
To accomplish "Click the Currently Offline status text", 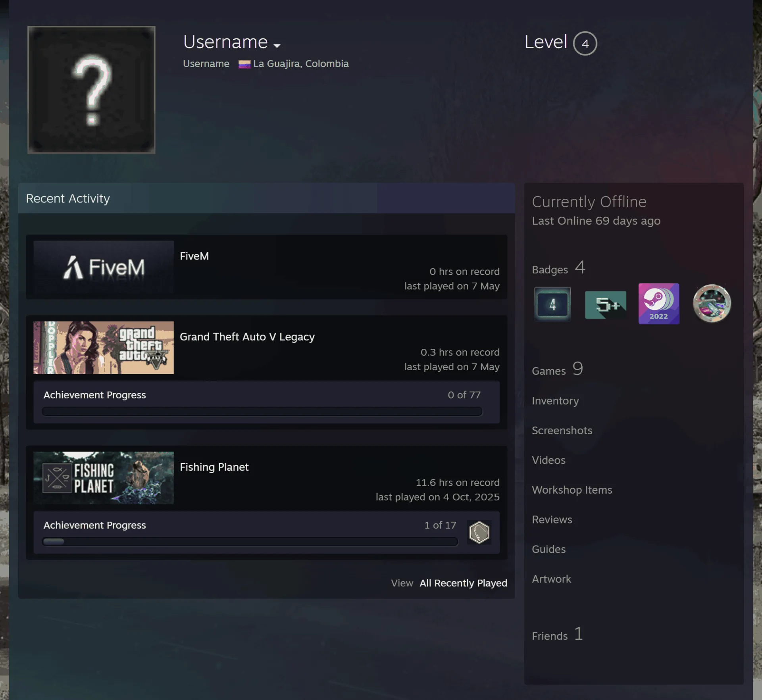I will coord(589,202).
